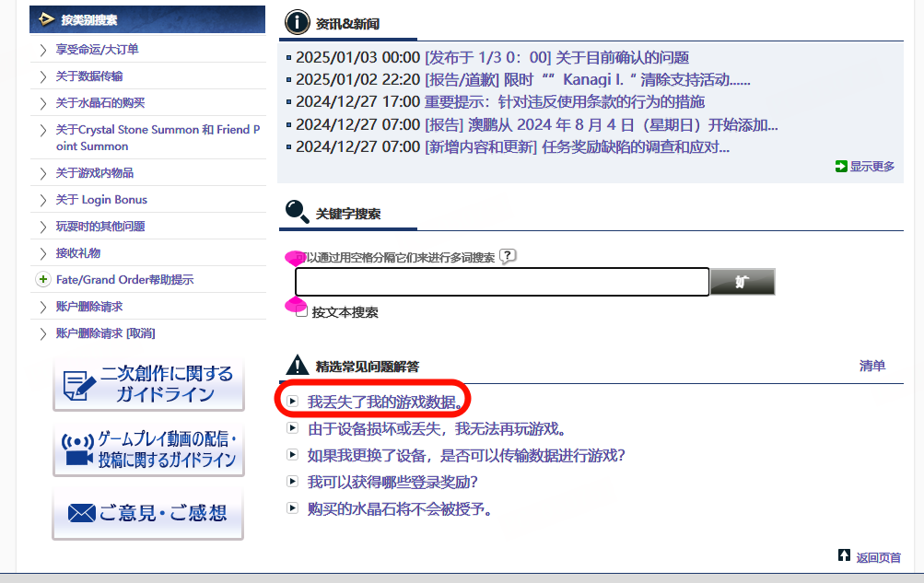Click 返回页首 to return to top
924x583 pixels.
click(878, 558)
